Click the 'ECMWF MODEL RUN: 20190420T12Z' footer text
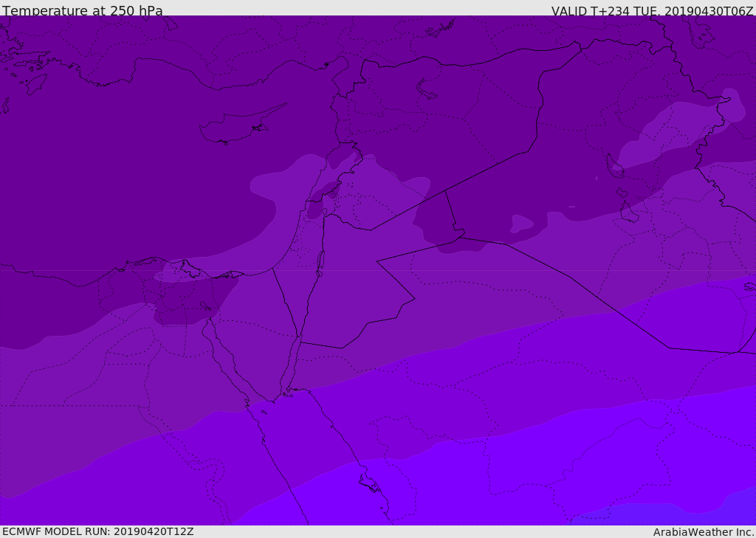This screenshot has height=538, width=756. (98, 531)
